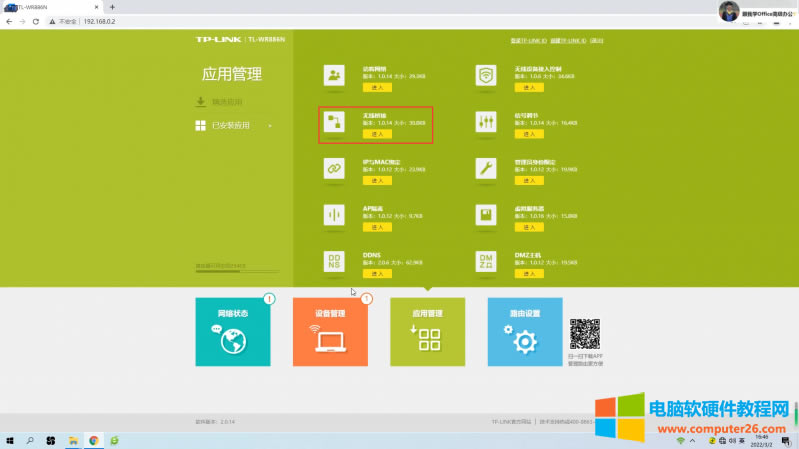This screenshot has height=449, width=799.
Task: Switch to the 网络状态 (network status) tile
Action: point(232,331)
